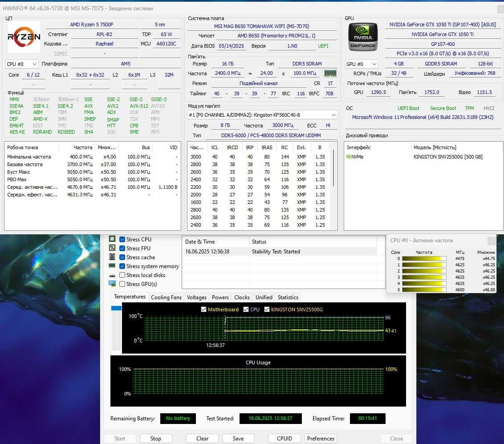Open the CPUID panel button
504x444 pixels.
click(285, 439)
